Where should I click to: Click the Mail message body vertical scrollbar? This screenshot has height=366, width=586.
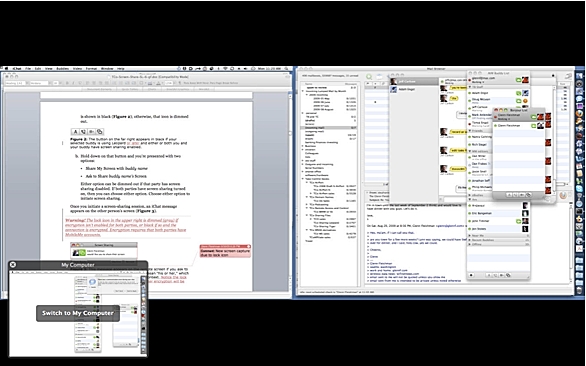(571, 243)
